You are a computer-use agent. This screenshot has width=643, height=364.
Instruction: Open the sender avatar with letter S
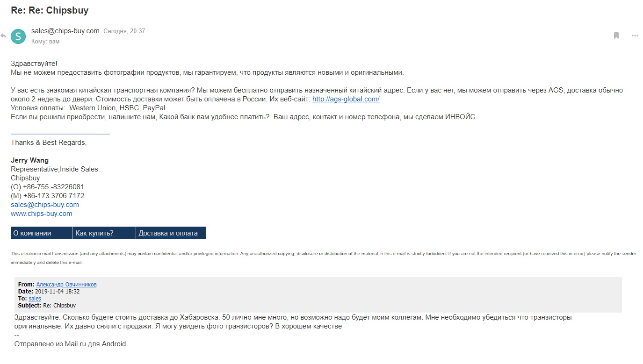click(x=18, y=36)
